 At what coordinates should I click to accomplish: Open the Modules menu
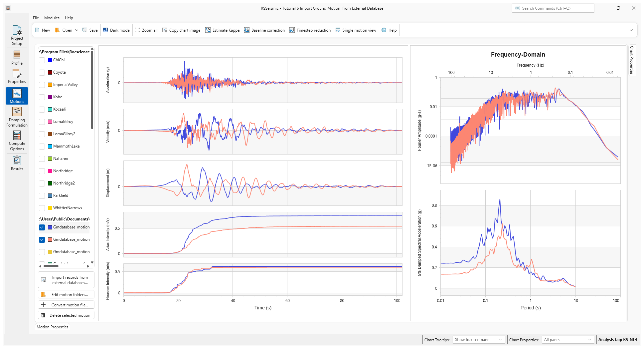[x=52, y=18]
